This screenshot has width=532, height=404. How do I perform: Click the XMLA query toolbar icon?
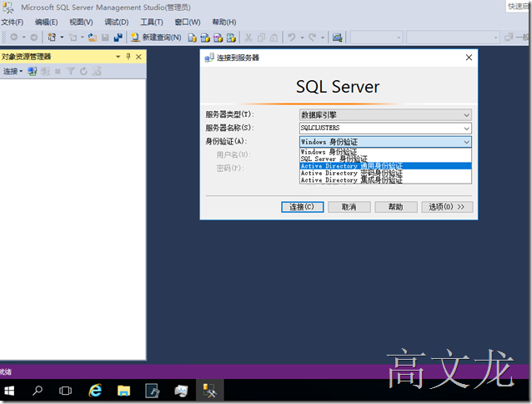(231, 38)
